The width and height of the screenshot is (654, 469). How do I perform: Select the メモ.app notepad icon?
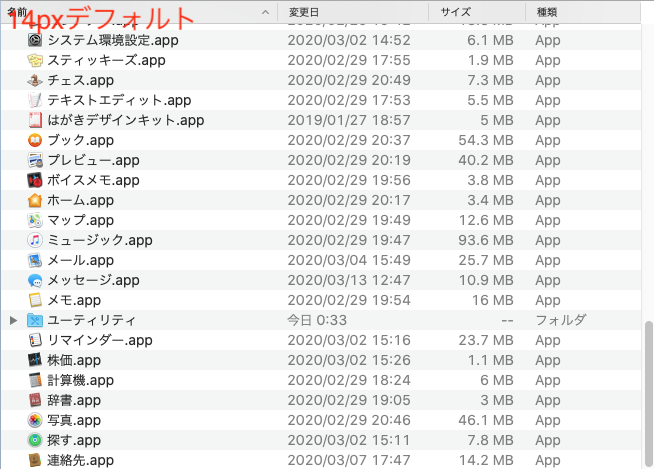[35, 300]
